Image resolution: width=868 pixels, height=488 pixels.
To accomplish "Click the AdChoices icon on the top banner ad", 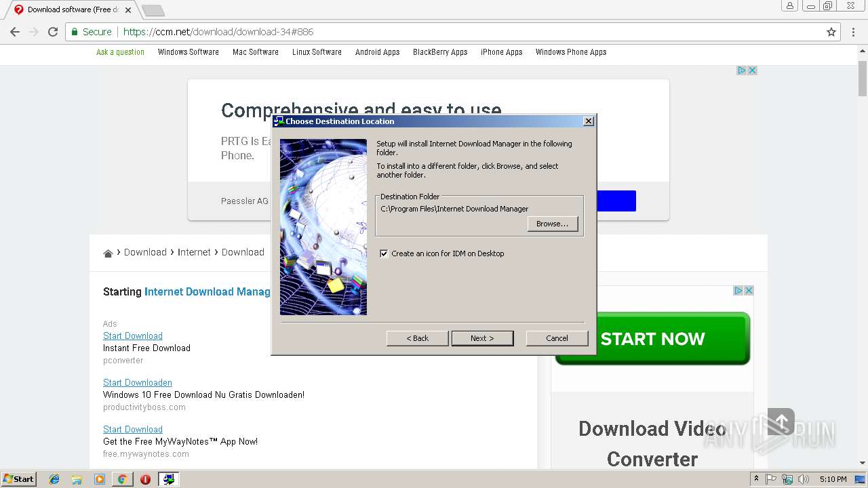I will [x=742, y=70].
